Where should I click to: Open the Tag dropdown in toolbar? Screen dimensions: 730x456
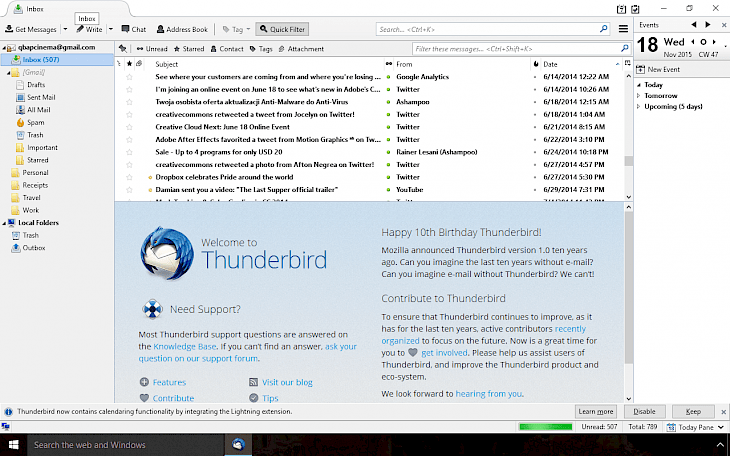(x=236, y=29)
